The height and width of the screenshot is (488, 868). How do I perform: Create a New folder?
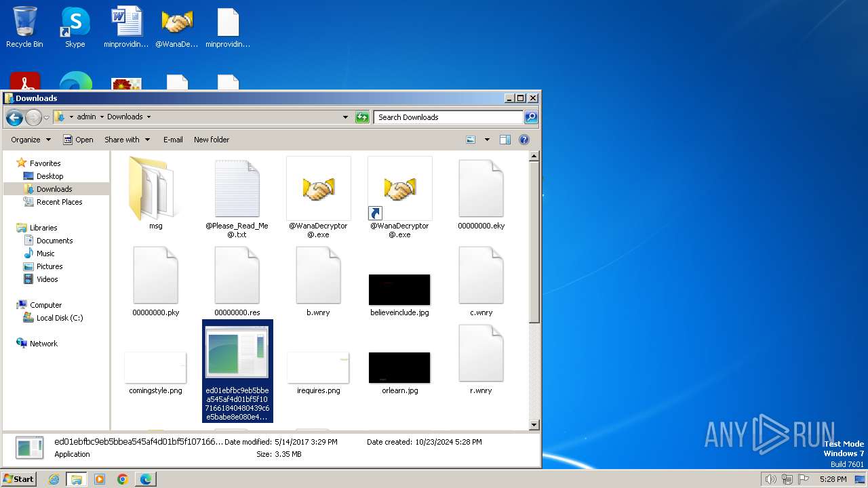(x=212, y=140)
